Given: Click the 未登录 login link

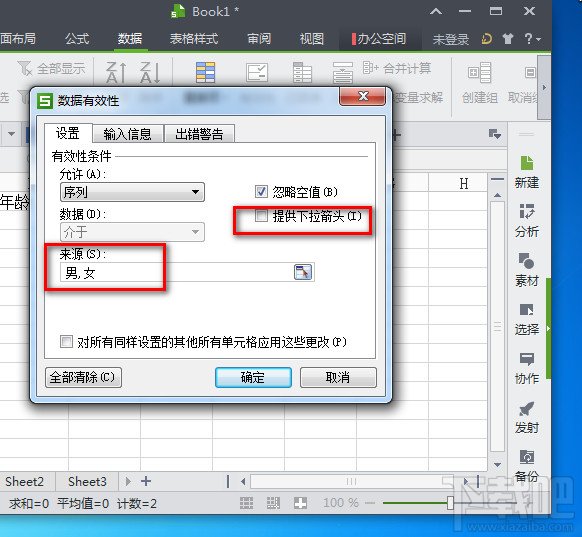Looking at the screenshot, I should (x=451, y=39).
